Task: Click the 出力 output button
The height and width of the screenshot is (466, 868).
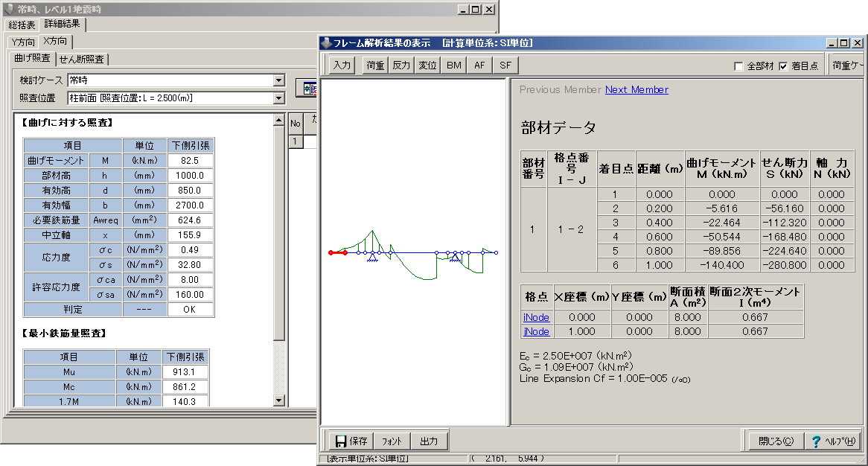Action: click(x=429, y=441)
